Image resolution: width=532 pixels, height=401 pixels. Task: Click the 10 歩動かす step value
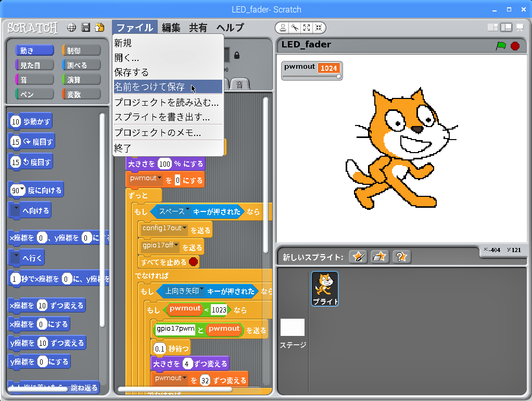coord(16,121)
